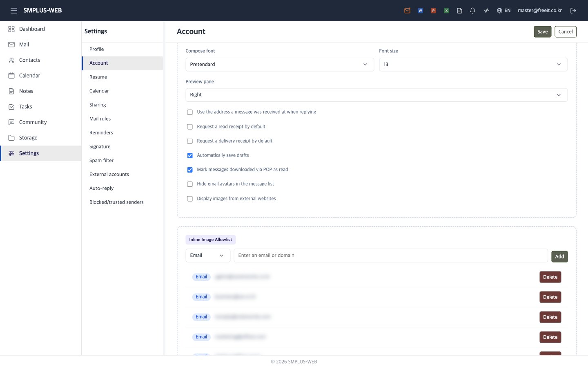Uncheck 'Automatically save drafts'
588x368 pixels.
tap(190, 155)
